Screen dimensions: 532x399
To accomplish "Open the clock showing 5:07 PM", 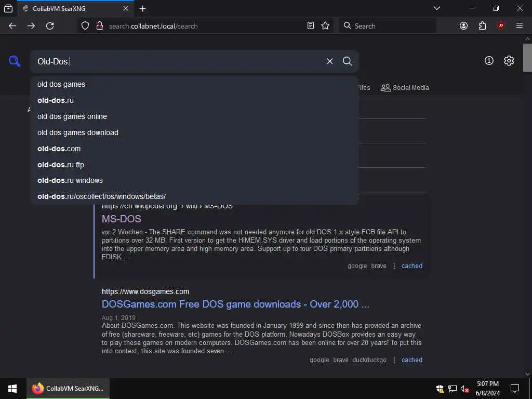I will [487, 389].
